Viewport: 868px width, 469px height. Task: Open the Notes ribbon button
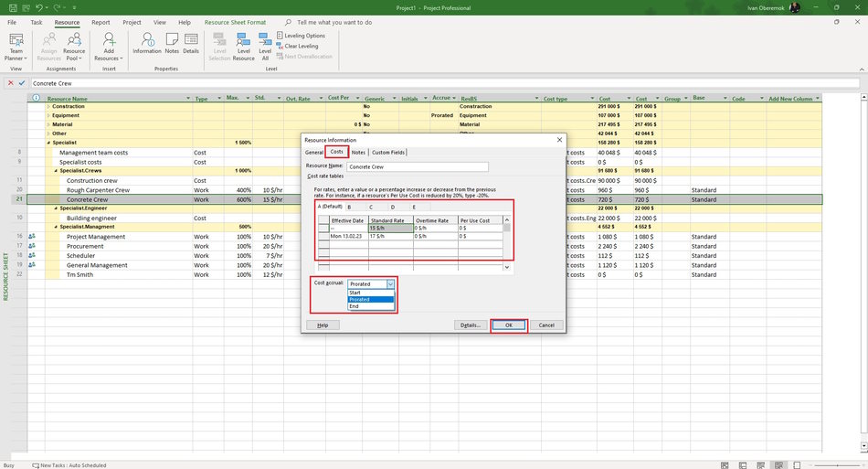pos(172,43)
